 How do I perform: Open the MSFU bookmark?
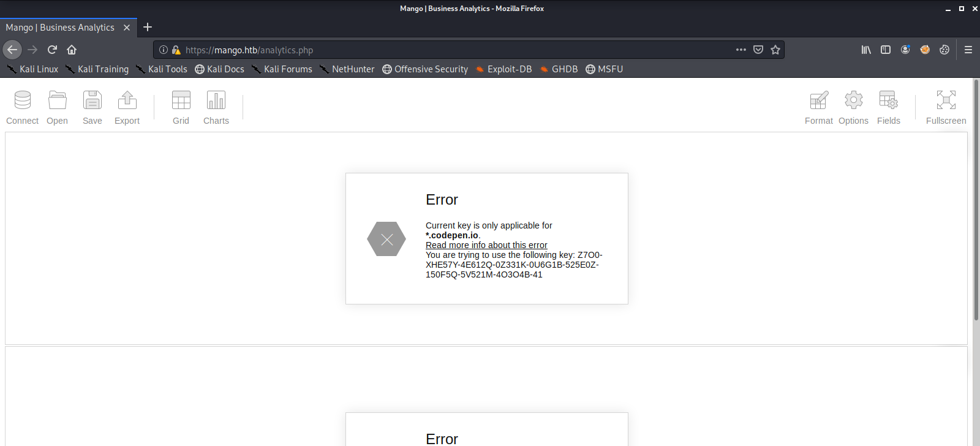604,69
